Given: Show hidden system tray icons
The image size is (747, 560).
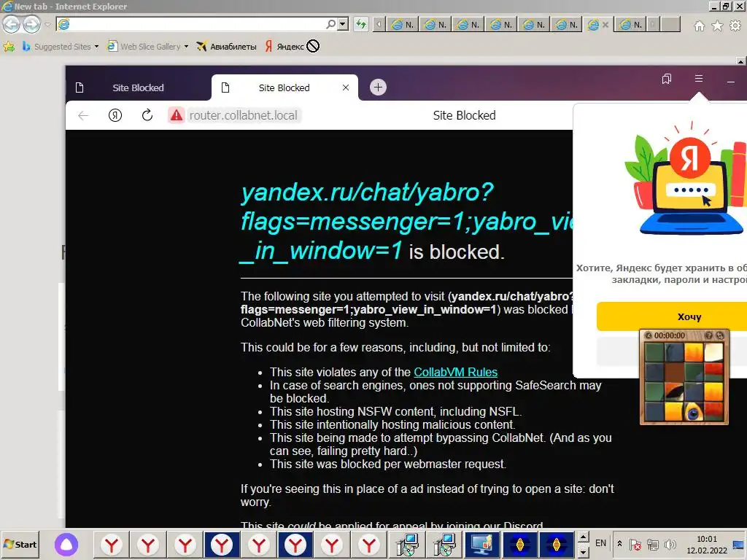Looking at the screenshot, I should point(619,543).
